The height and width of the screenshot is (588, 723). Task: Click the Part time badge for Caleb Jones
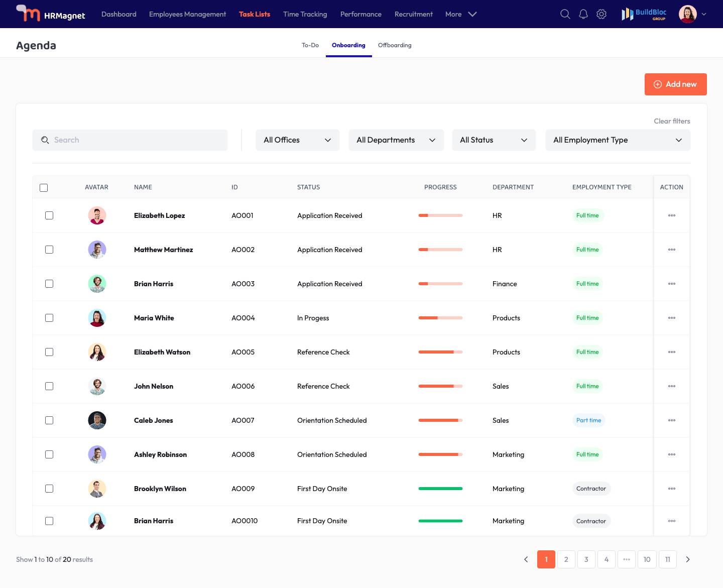(588, 420)
